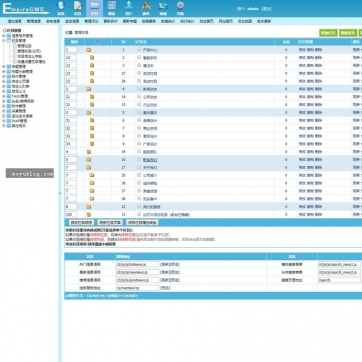Open the 用户 (User) top module icon
Viewport: 362px width, 362px height.
tap(129, 8)
